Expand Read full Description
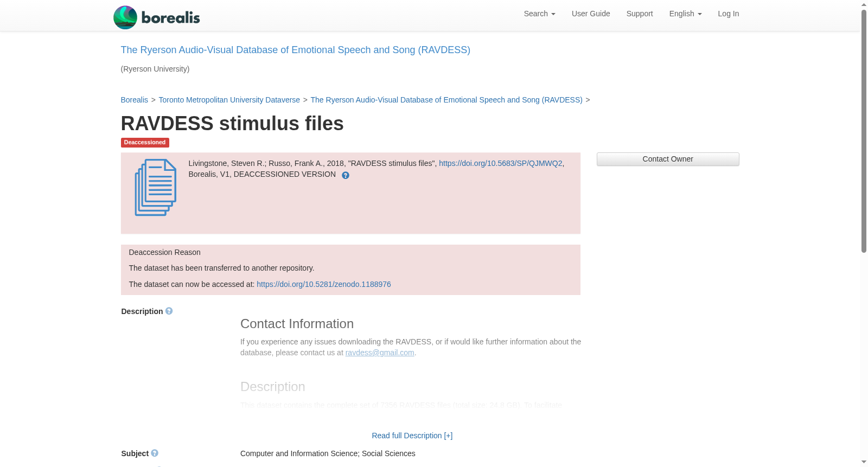868x467 pixels. pyautogui.click(x=412, y=436)
